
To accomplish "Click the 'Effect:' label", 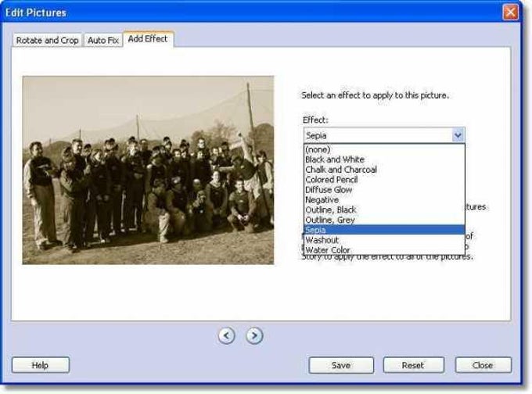I will 315,120.
